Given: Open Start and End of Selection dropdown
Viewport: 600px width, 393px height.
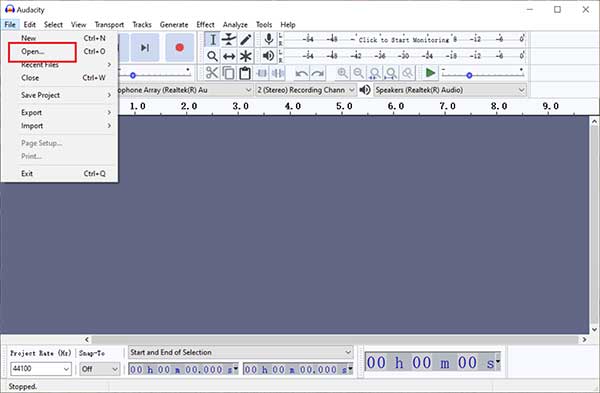Looking at the screenshot, I should (240, 352).
